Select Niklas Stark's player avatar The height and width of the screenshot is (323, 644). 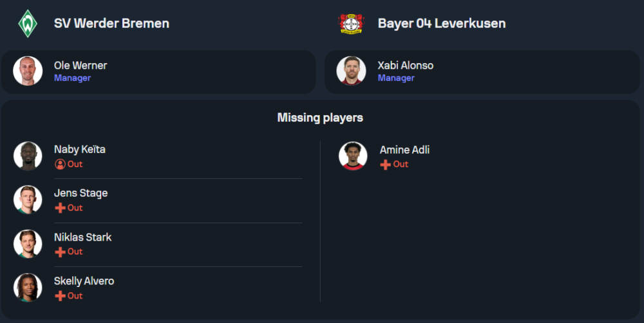pyautogui.click(x=28, y=243)
